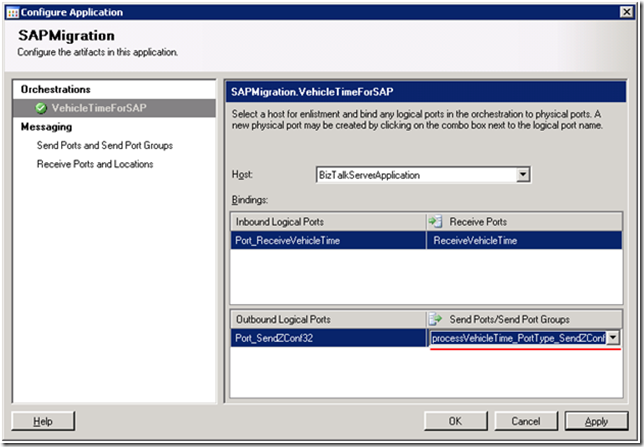644x447 pixels.
Task: Open the Help button
Action: pyautogui.click(x=43, y=421)
